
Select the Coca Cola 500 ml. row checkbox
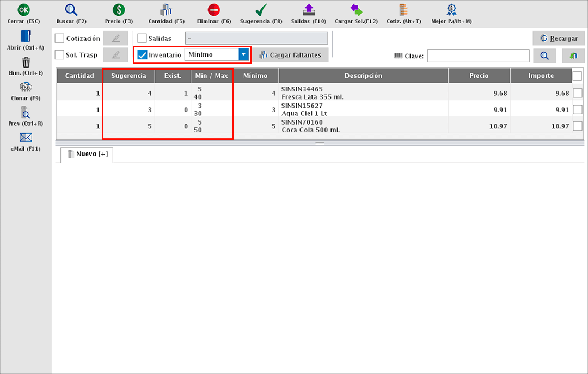578,126
